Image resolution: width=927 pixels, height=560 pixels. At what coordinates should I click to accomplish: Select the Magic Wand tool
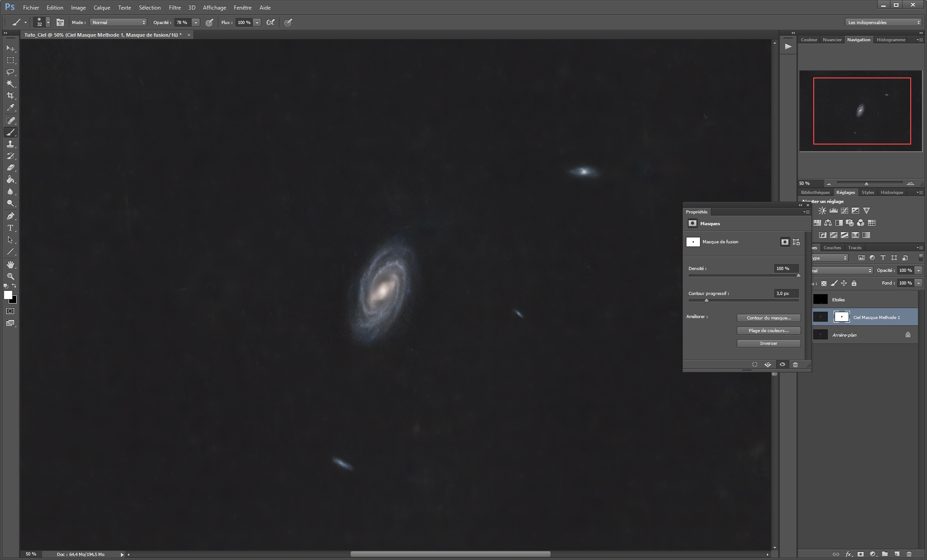coord(10,84)
